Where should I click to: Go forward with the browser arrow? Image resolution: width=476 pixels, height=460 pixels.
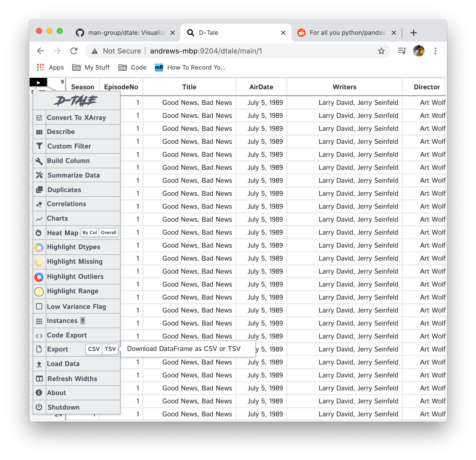pos(57,51)
